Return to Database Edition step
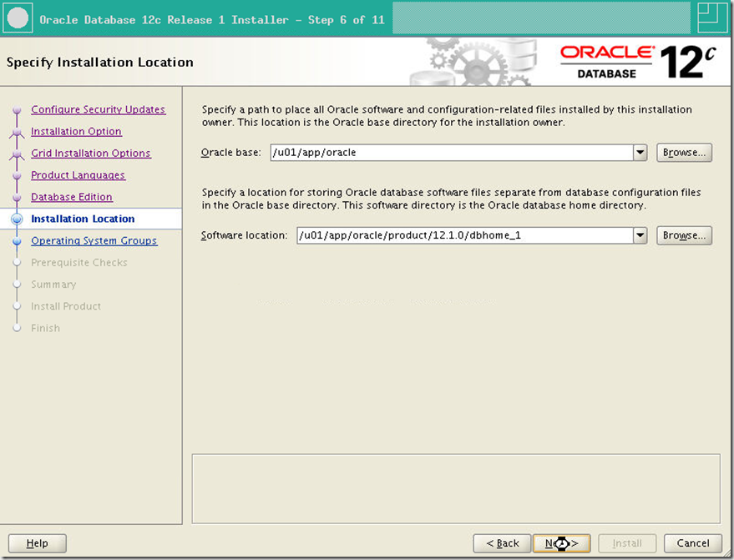This screenshot has width=734, height=560. tap(72, 197)
